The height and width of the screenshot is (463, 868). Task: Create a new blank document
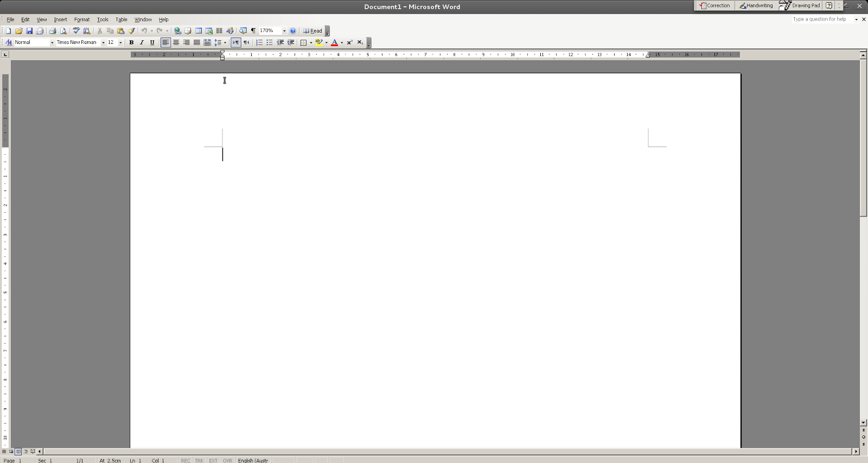[8, 31]
